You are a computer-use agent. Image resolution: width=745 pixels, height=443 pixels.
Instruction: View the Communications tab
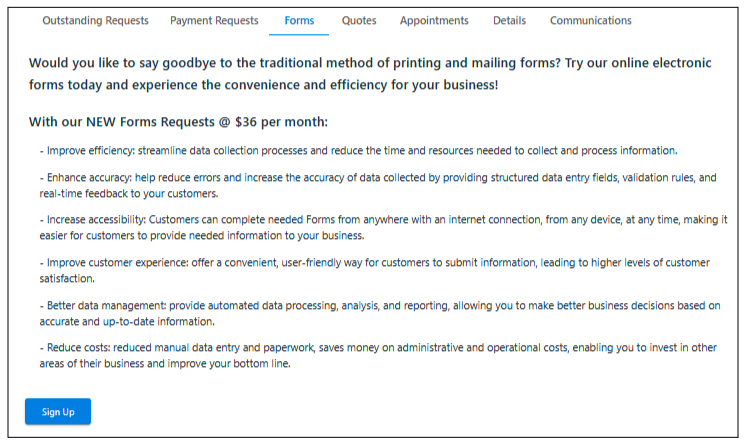pos(590,21)
